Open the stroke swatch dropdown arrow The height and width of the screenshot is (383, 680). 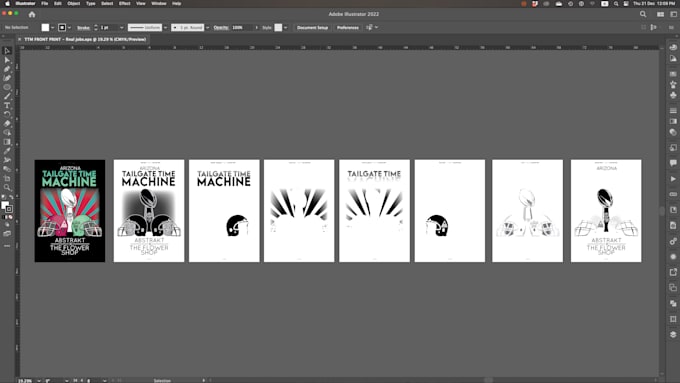pos(69,27)
